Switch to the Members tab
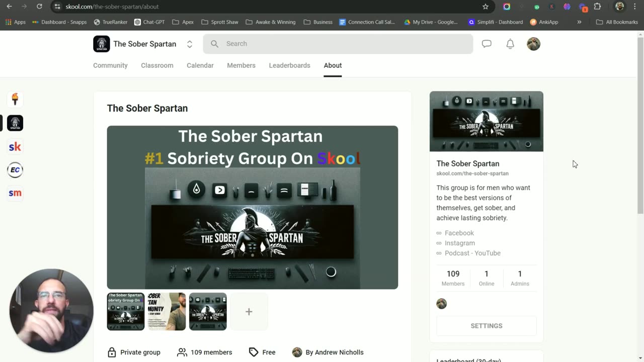Viewport: 644px width, 362px height. coord(241,65)
